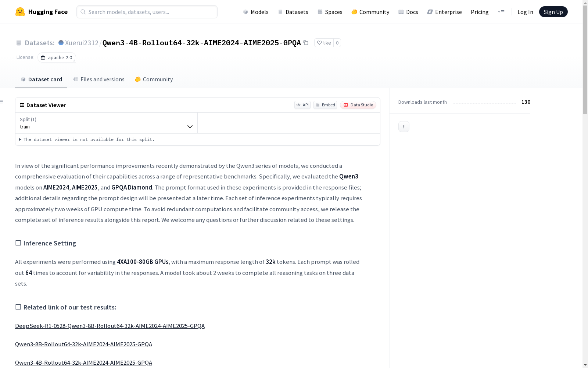Open the three-dot options menu
Screen dimensions: 588x368
pos(404,127)
